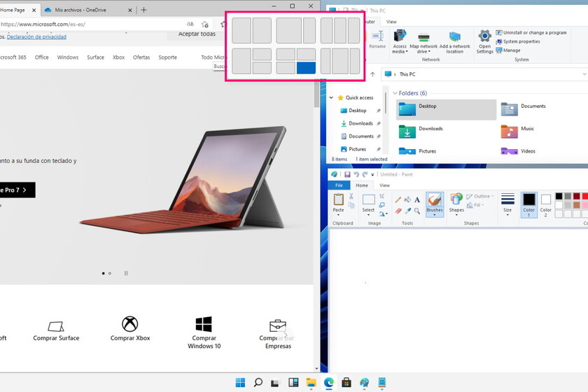Click Rename in File Explorer ribbon
The width and height of the screenshot is (588, 392).
click(377, 40)
